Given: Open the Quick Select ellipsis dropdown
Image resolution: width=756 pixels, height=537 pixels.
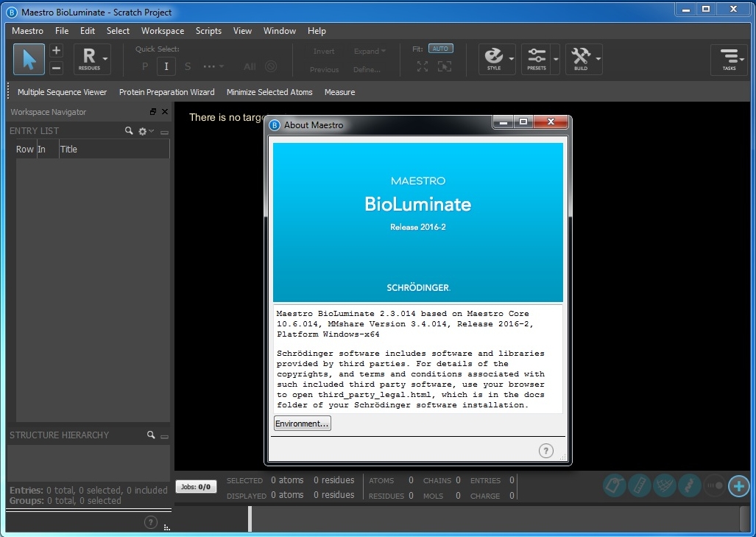Looking at the screenshot, I should click(213, 66).
